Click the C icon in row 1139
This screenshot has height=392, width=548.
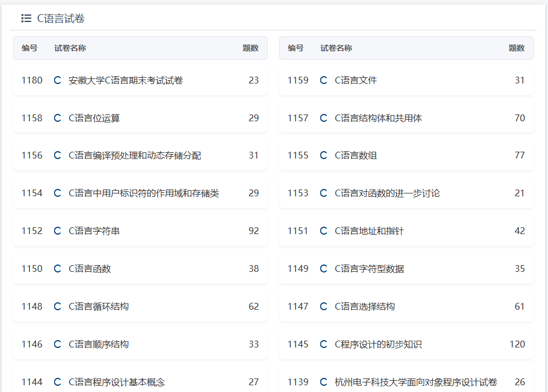(x=323, y=382)
